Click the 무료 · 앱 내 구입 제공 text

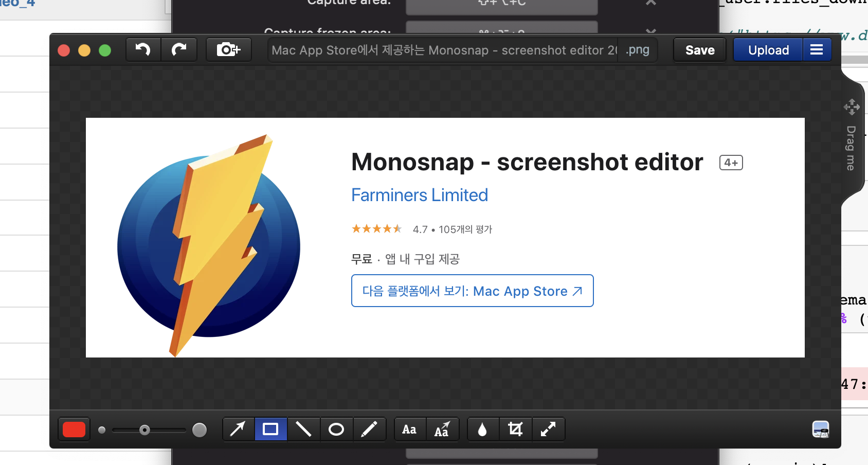click(x=405, y=259)
